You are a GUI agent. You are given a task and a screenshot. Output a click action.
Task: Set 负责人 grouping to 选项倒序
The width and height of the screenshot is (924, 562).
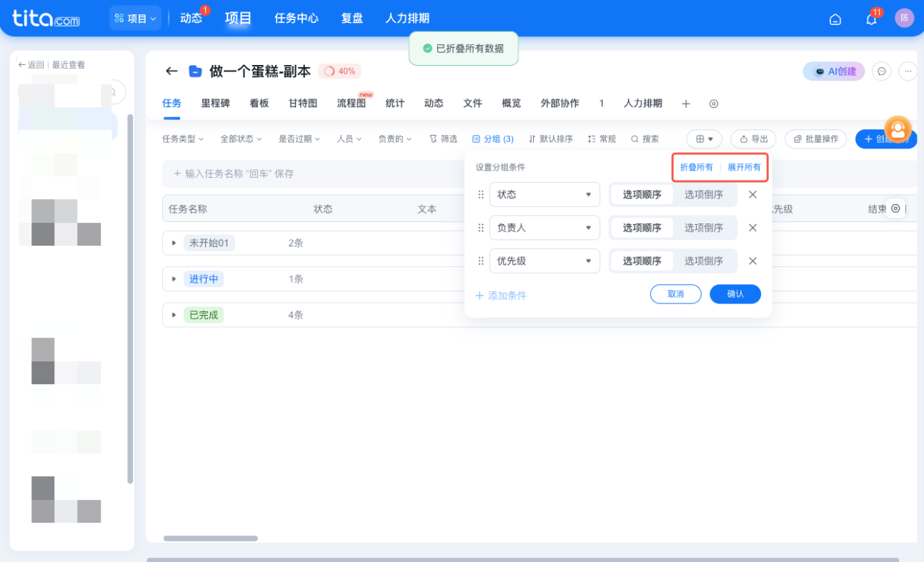[705, 227]
